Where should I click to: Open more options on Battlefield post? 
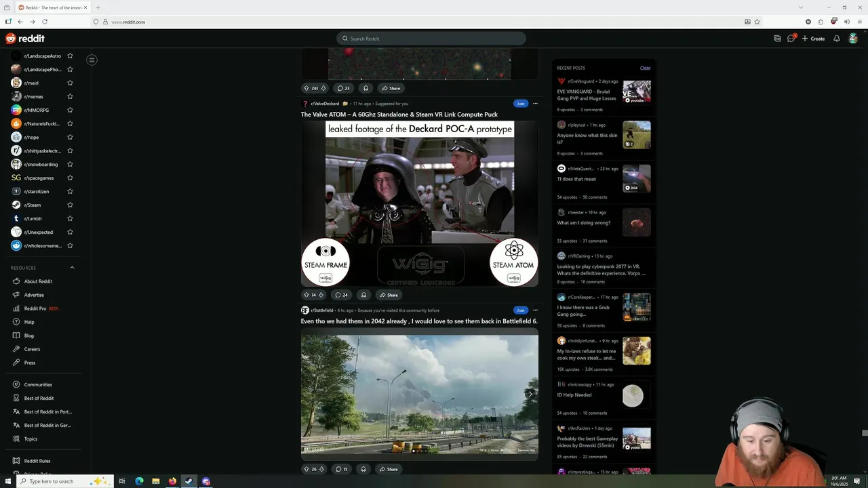click(535, 310)
